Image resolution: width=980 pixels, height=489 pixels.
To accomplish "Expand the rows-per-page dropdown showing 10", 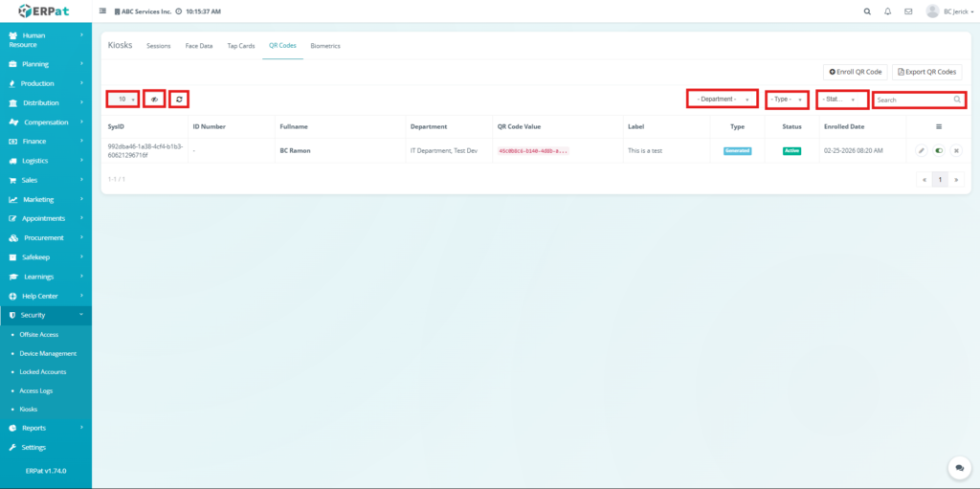I will 122,99.
